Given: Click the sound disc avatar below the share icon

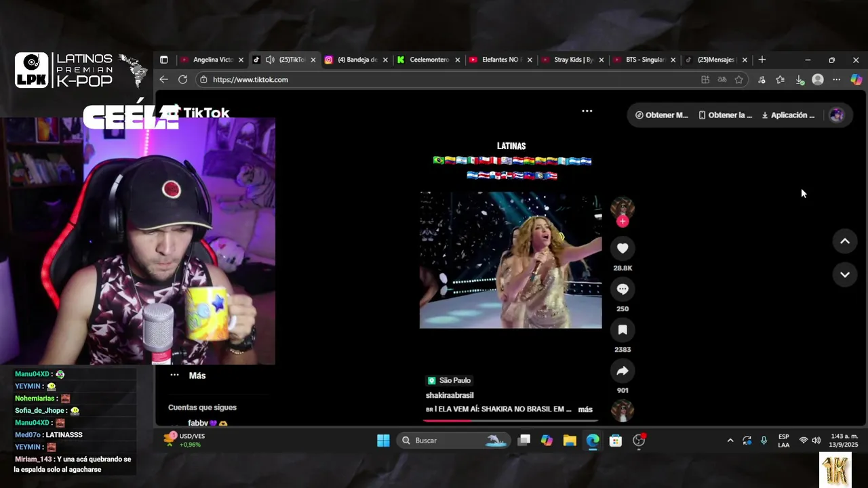Looking at the screenshot, I should click(623, 411).
